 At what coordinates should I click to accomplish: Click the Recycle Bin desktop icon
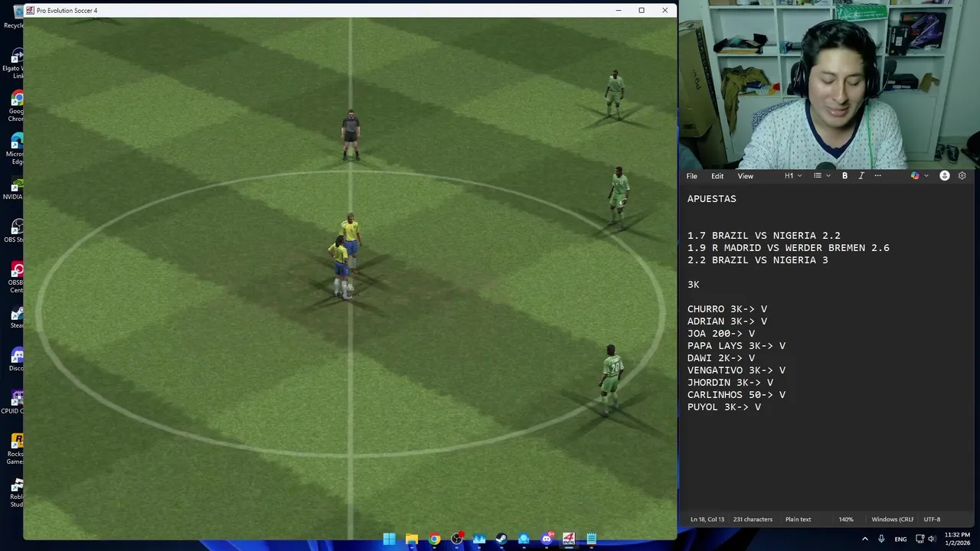click(13, 17)
